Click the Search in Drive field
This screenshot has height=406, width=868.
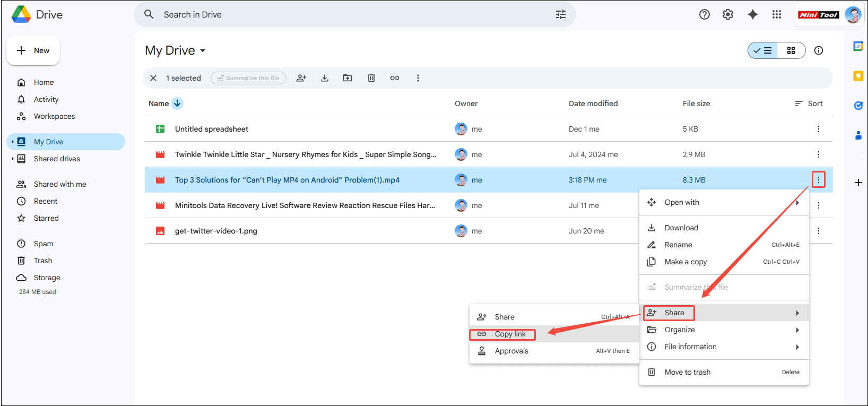[x=354, y=14]
